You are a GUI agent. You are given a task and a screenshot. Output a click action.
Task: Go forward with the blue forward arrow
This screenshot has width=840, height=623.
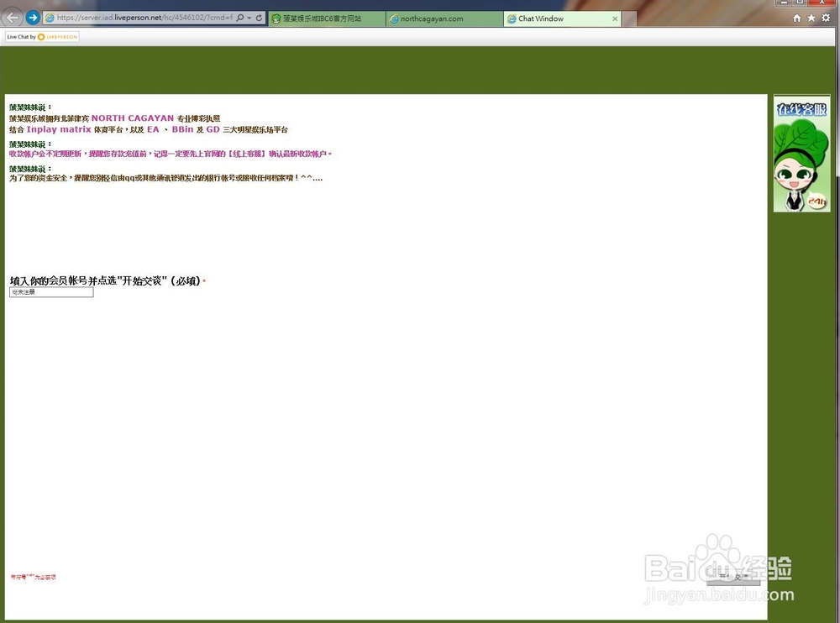(33, 18)
